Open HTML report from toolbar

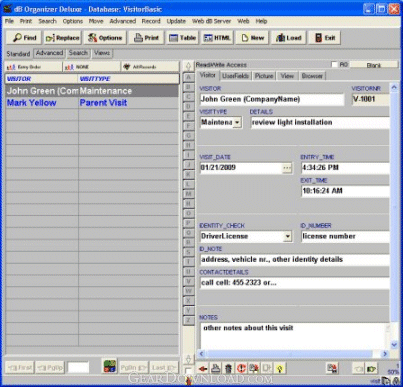217,38
